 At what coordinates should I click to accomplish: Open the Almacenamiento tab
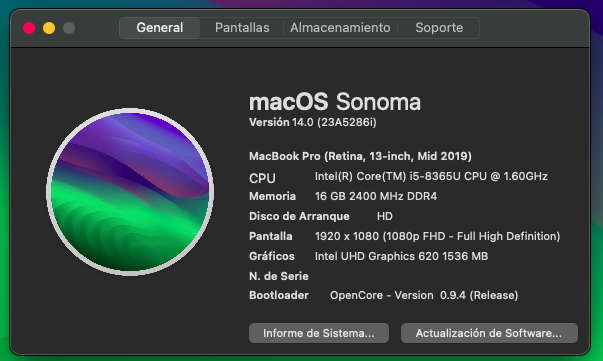tap(340, 28)
